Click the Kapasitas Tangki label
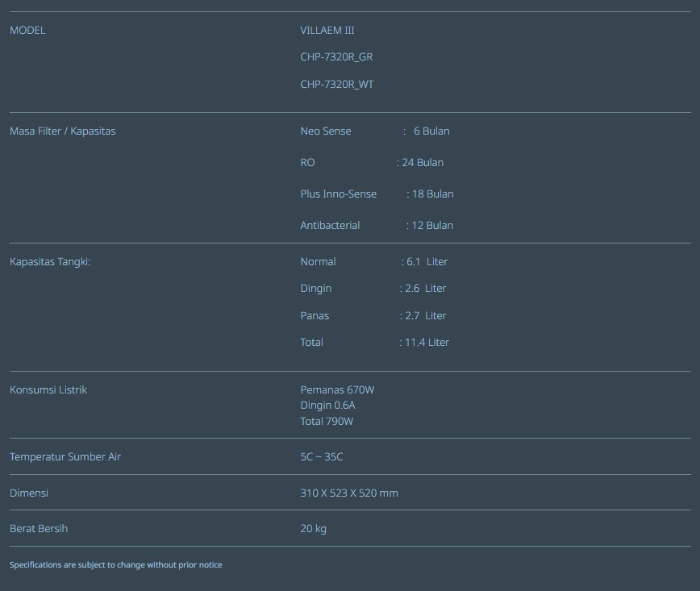Screen dimensions: 700x591 click(50, 262)
